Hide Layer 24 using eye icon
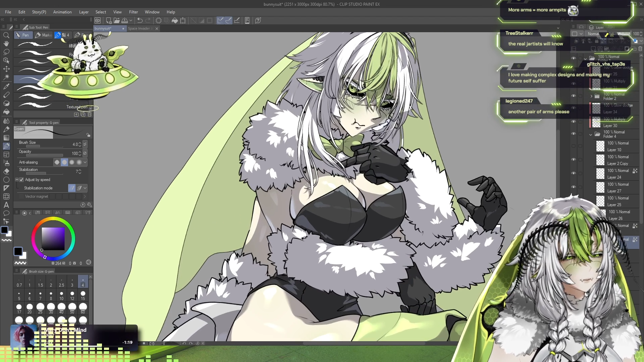The width and height of the screenshot is (644, 362). 574,173
